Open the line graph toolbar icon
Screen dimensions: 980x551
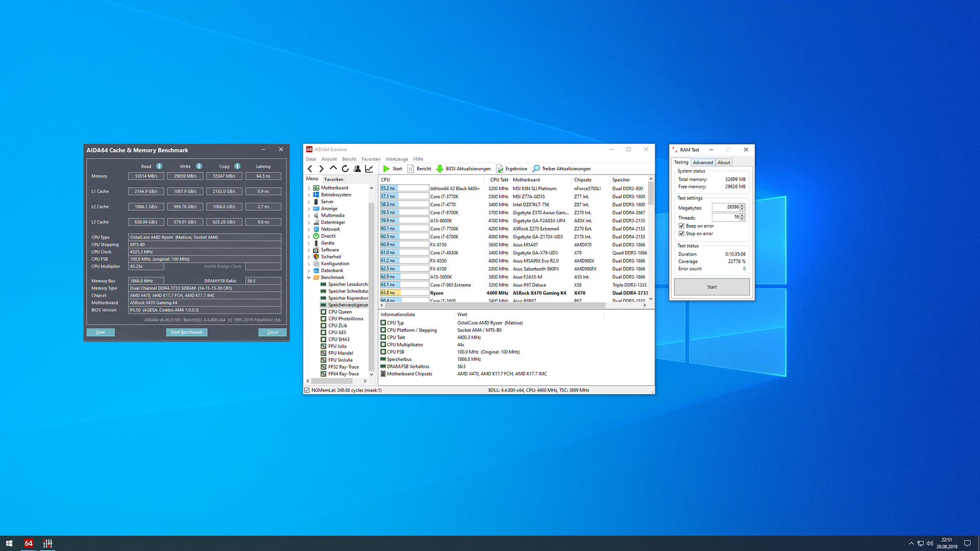click(x=369, y=169)
